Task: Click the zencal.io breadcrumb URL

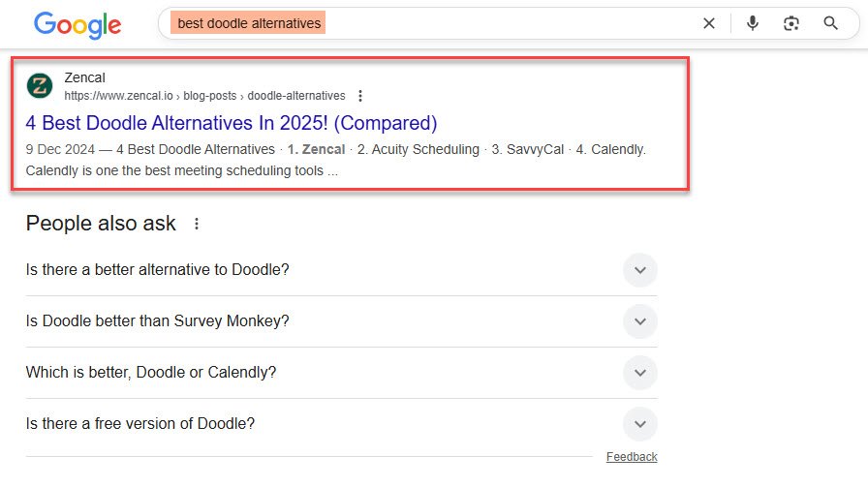Action: point(204,96)
